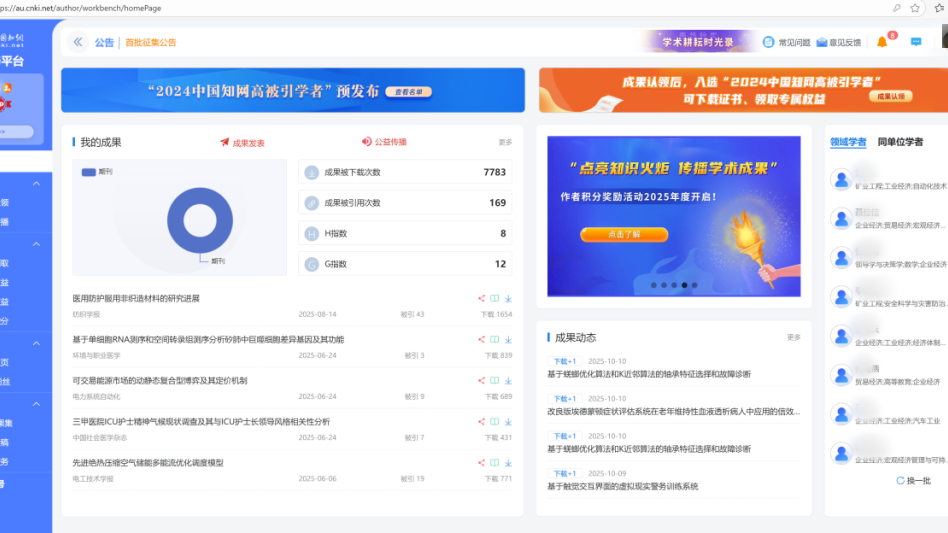Screen dimensions: 948x533
Task: Collapse sidebar group containing the item ending in 页
Action: (36, 343)
